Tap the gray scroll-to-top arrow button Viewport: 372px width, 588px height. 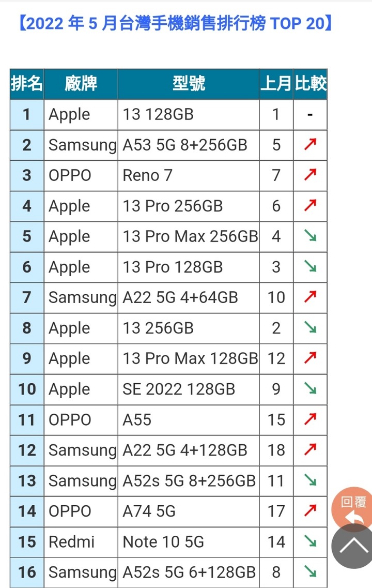(352, 547)
